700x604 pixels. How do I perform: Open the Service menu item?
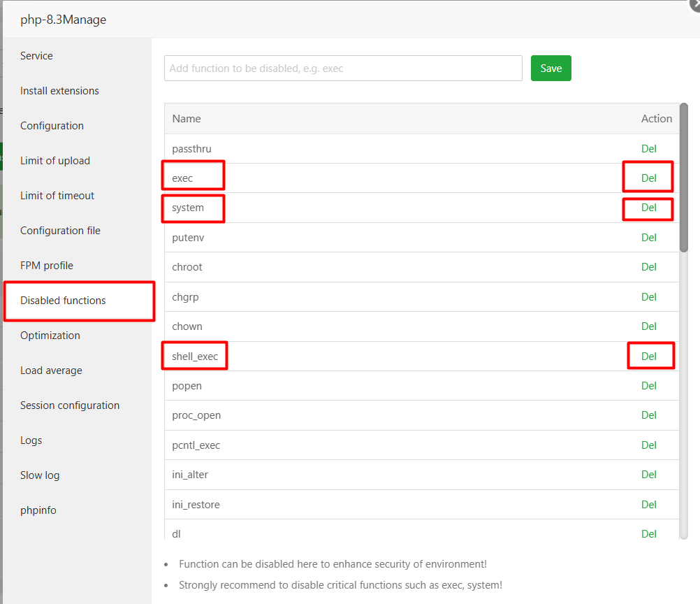coord(36,56)
